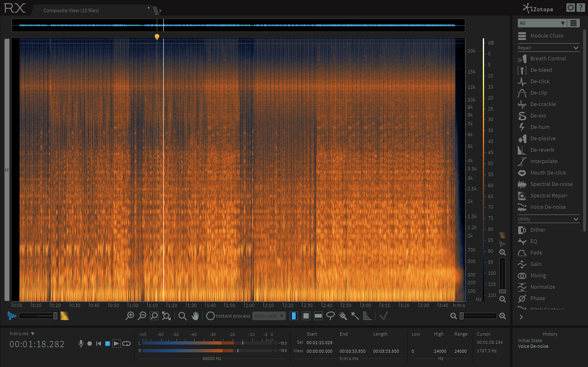The image size is (588, 367).
Task: Activate the hand grab-and-drag tool
Action: [x=195, y=316]
